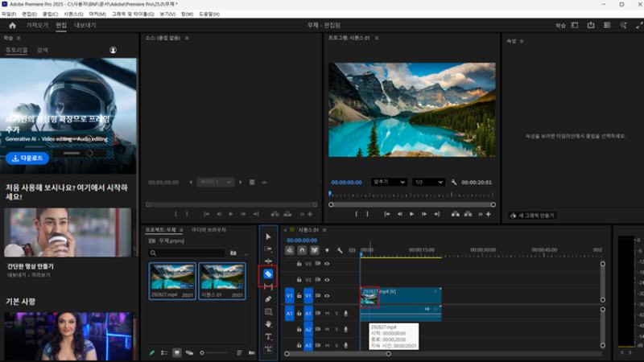Select the Rectangle tool
The image size is (644, 362).
(x=268, y=312)
